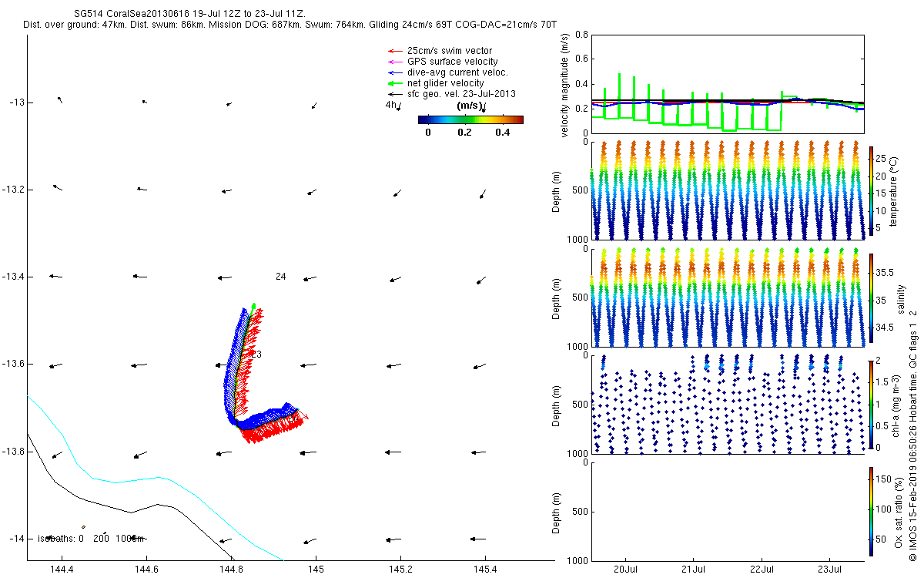The height and width of the screenshot is (578, 924).
Task: Click the '145.2' longitude tick label
Action: (400, 570)
